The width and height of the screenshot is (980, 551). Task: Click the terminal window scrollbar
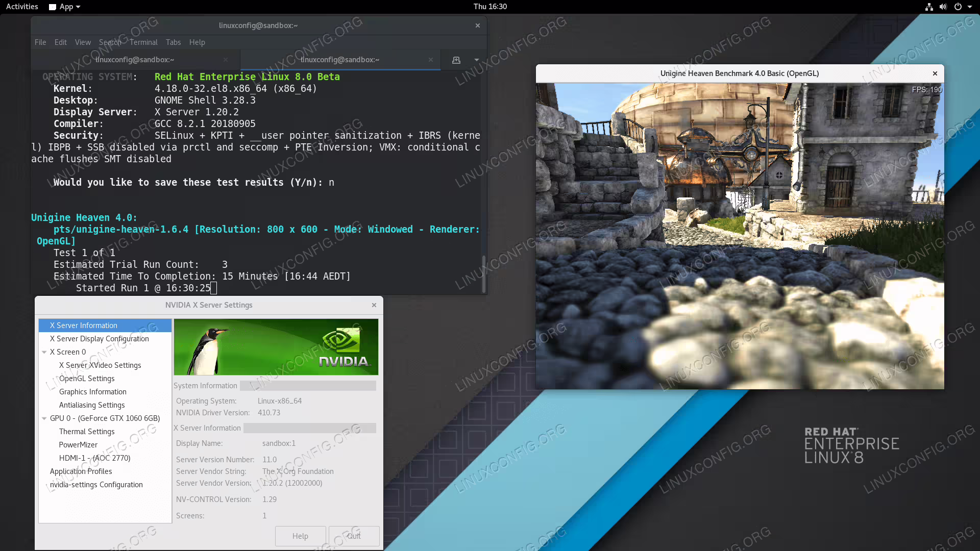pos(483,274)
